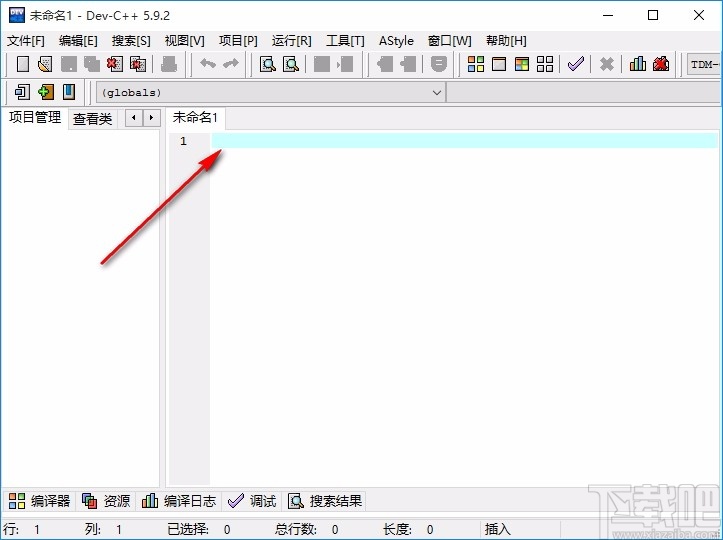Open the 项目[P] menu
This screenshot has width=723, height=540.
pos(238,41)
